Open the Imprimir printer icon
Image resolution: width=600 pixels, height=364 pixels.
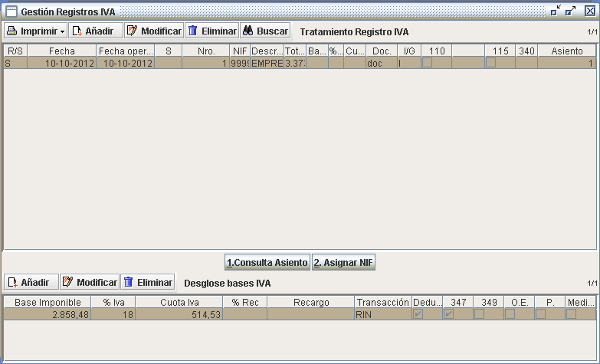[12, 31]
